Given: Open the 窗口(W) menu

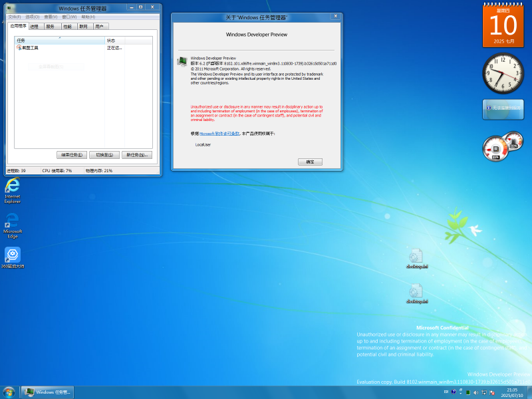Looking at the screenshot, I should [69, 17].
